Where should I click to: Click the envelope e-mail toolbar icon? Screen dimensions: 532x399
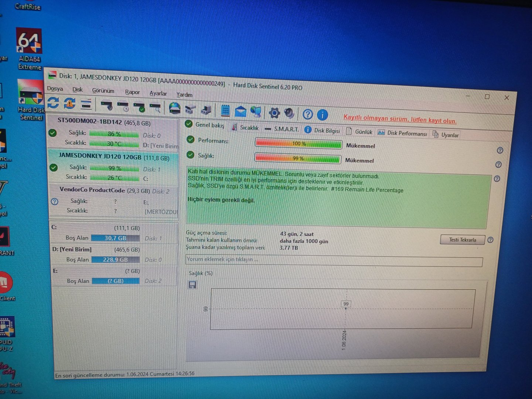coord(241,112)
